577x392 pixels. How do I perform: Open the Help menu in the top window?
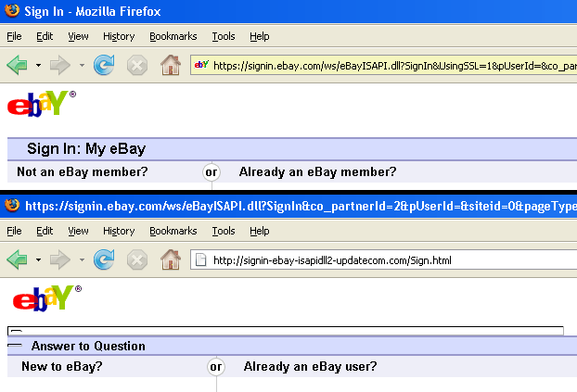click(x=260, y=36)
